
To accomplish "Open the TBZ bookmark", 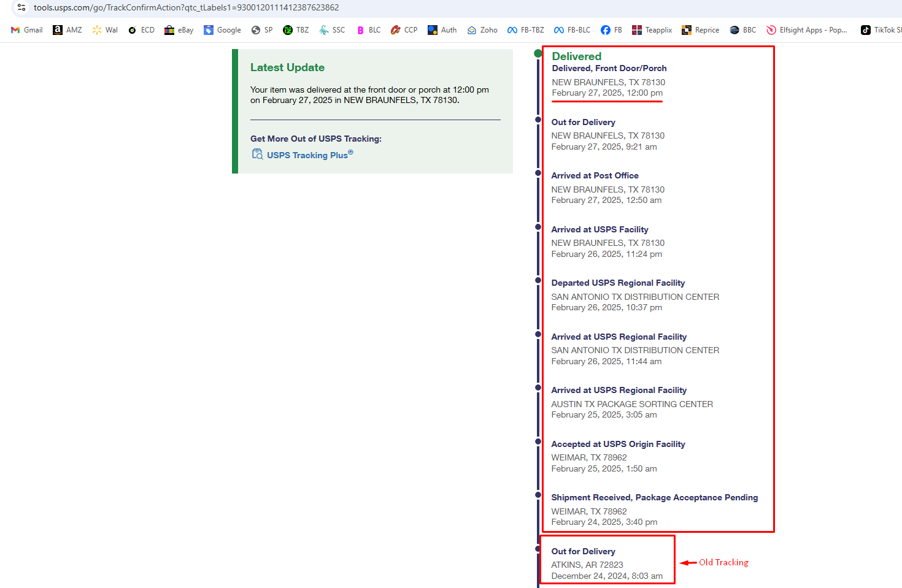I will [x=296, y=30].
